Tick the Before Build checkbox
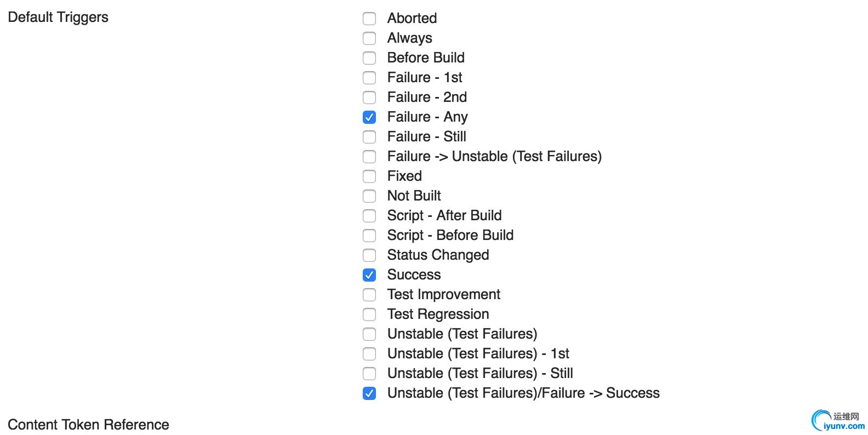 point(369,58)
